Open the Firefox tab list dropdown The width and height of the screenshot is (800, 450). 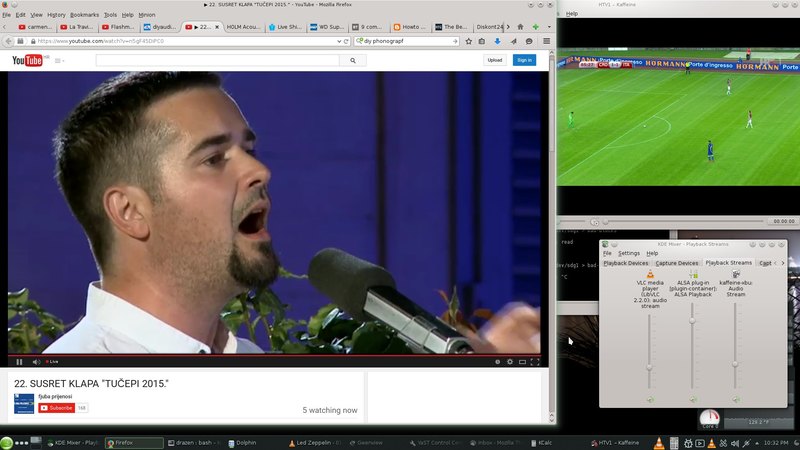pyautogui.click(x=548, y=27)
